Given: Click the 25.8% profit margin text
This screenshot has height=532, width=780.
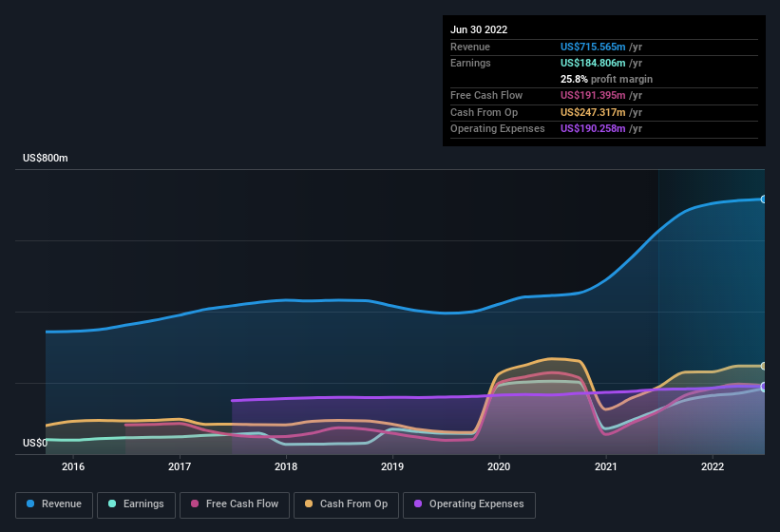Looking at the screenshot, I should pyautogui.click(x=606, y=79).
